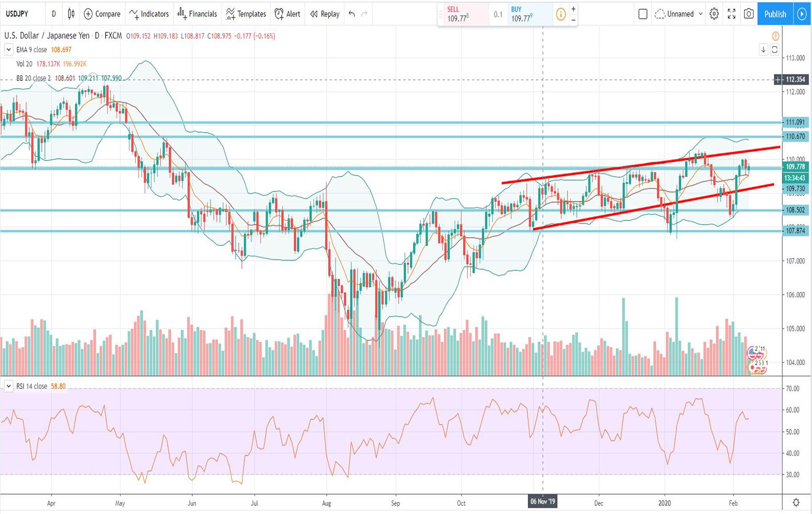Open chart settings gear icon
The width and height of the screenshot is (812, 514).
tap(714, 14)
